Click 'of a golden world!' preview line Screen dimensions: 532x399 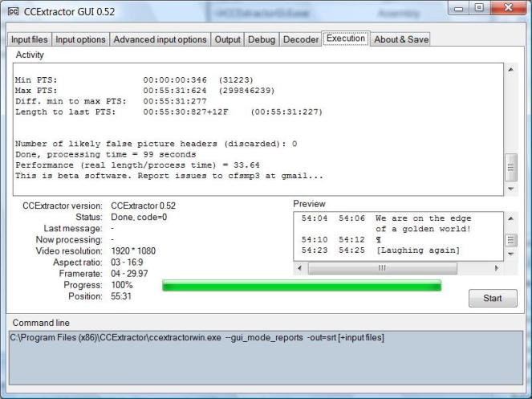coord(423,229)
